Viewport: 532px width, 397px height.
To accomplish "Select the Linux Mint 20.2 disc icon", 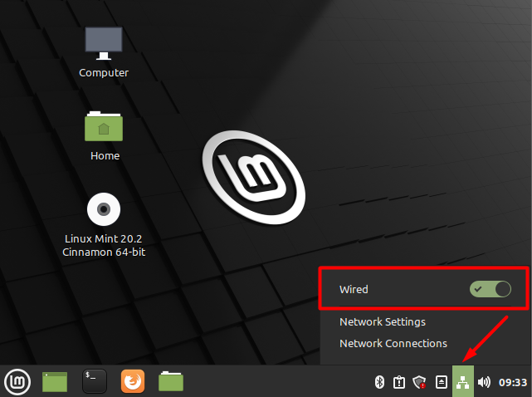I will pos(104,209).
